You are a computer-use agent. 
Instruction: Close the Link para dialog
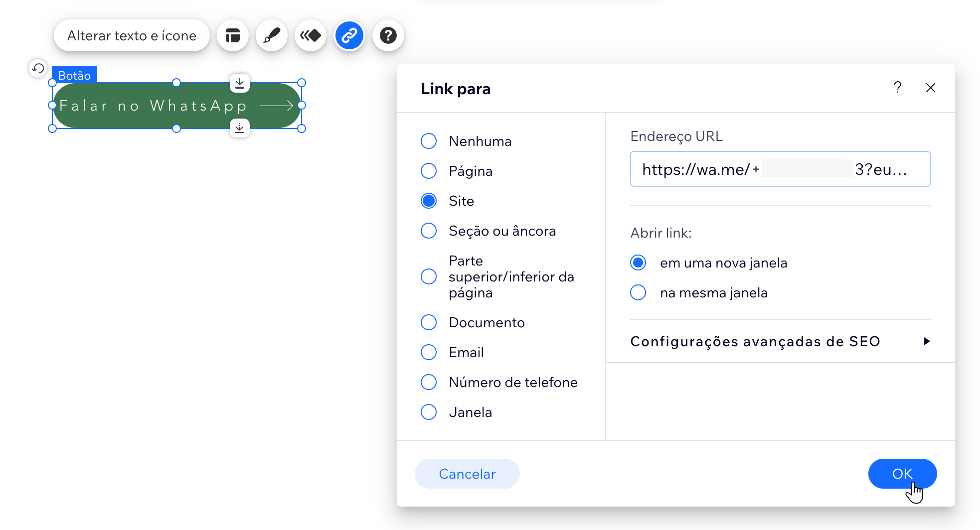tap(931, 88)
